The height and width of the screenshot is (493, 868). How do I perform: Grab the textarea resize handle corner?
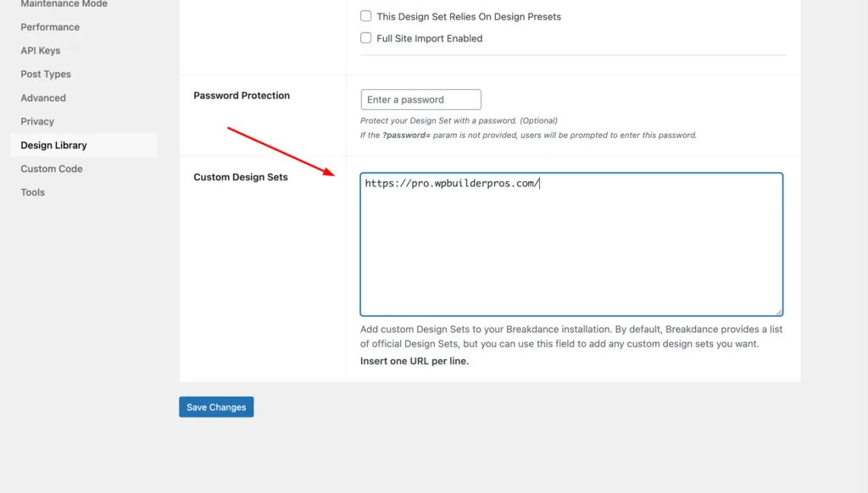(x=778, y=312)
